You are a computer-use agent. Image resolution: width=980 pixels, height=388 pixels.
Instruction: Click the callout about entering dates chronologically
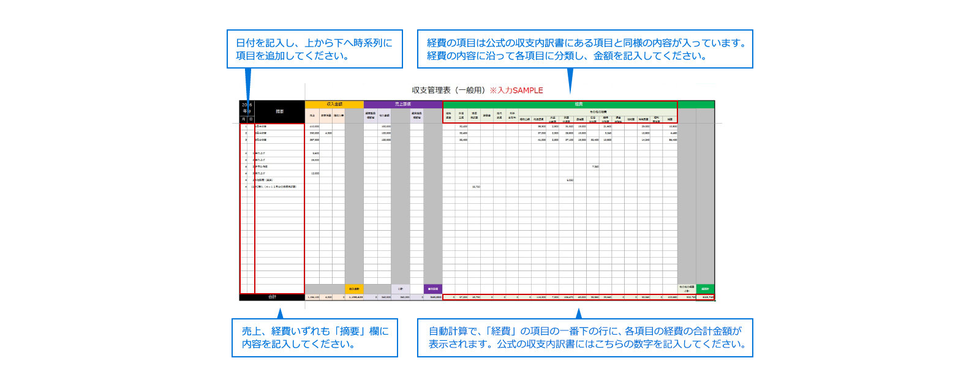(x=314, y=49)
